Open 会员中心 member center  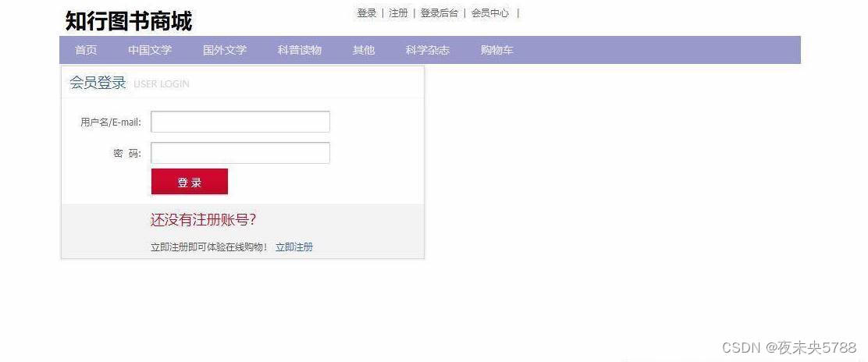[x=490, y=13]
